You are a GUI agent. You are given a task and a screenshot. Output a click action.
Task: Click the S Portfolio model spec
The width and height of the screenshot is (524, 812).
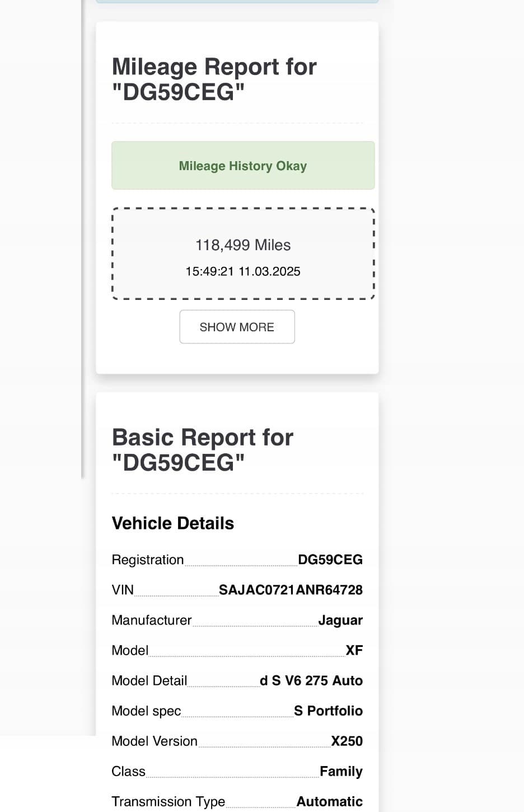point(329,711)
